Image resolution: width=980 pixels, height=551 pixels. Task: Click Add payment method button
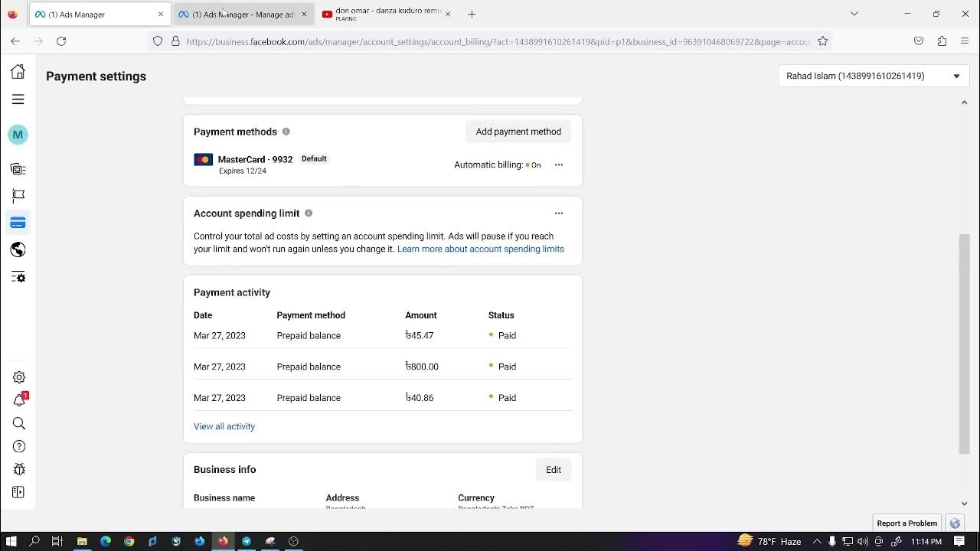point(518,132)
